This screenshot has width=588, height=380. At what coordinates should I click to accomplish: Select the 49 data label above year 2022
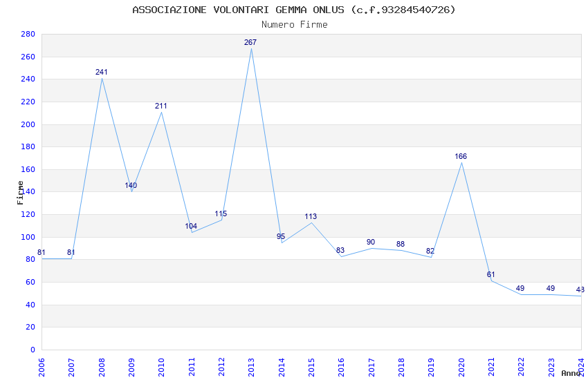[x=520, y=288]
